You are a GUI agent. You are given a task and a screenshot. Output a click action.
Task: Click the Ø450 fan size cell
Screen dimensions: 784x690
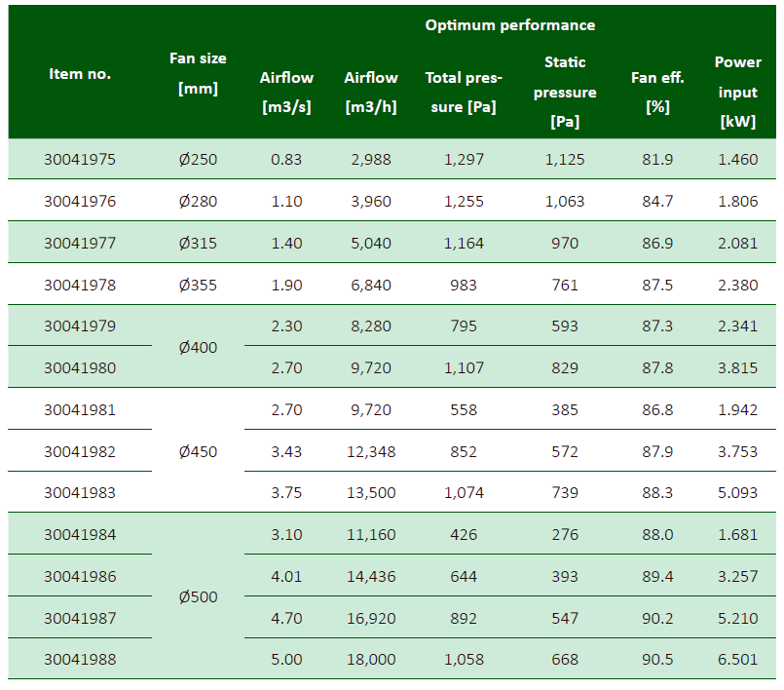[x=198, y=451]
